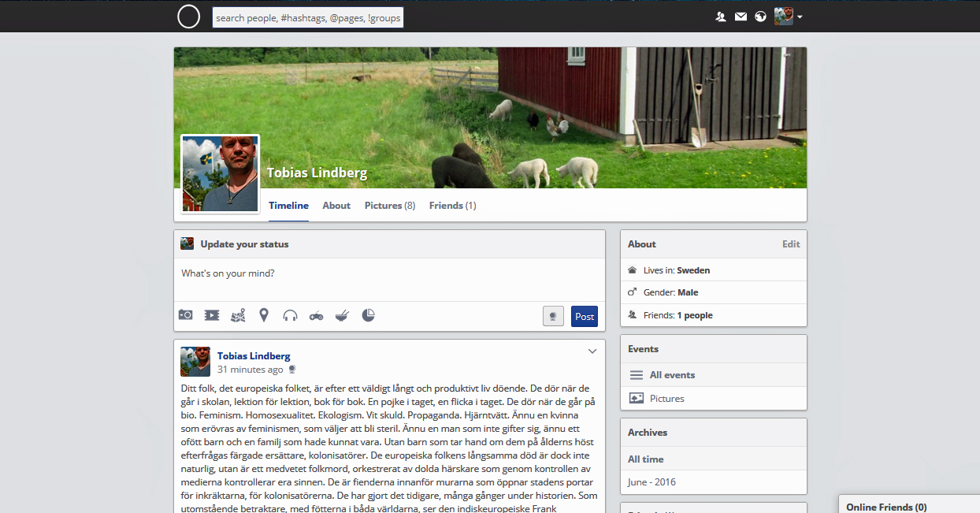Select the food bowl icon
Viewport: 980px width, 513px height.
(342, 315)
